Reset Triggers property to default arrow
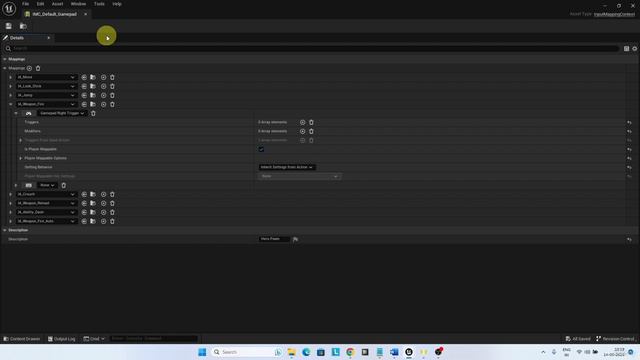Image resolution: width=640 pixels, height=360 pixels. tap(629, 122)
